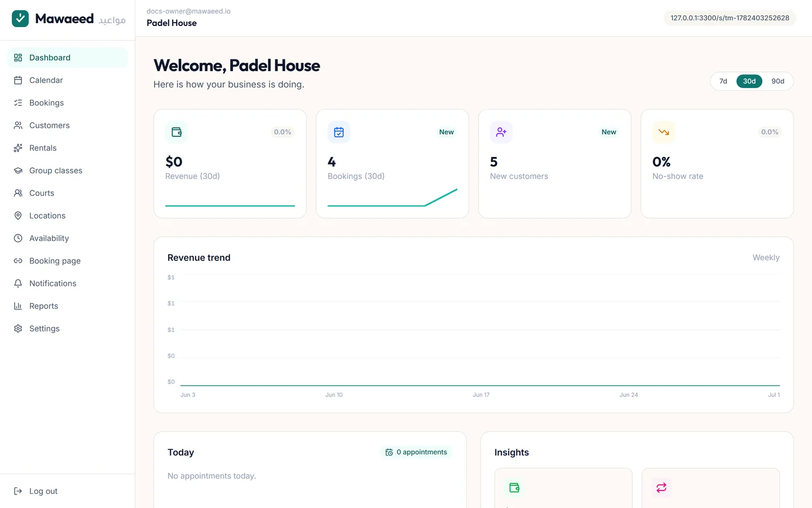Click the Notifications bell icon in sidebar
Viewport: 812px width, 508px height.
coord(18,283)
